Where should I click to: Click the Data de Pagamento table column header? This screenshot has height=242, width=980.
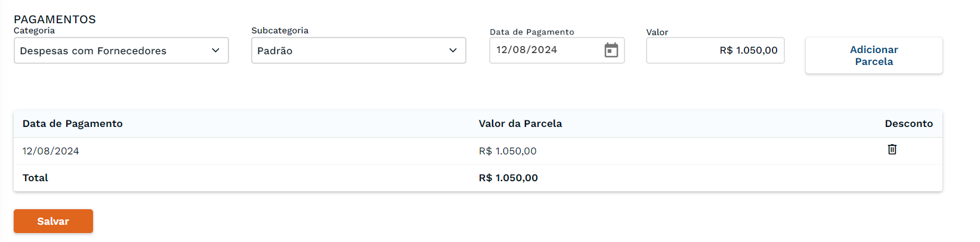(73, 124)
